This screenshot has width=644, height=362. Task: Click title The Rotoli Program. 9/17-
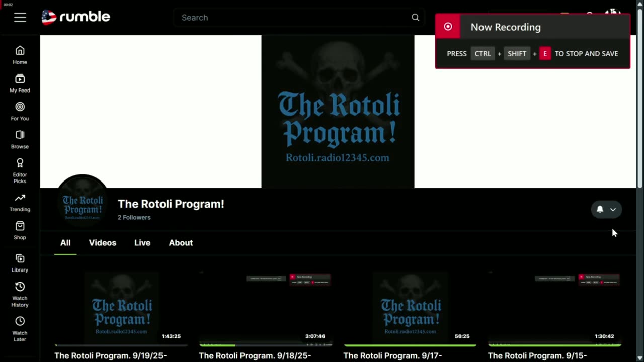point(393,355)
